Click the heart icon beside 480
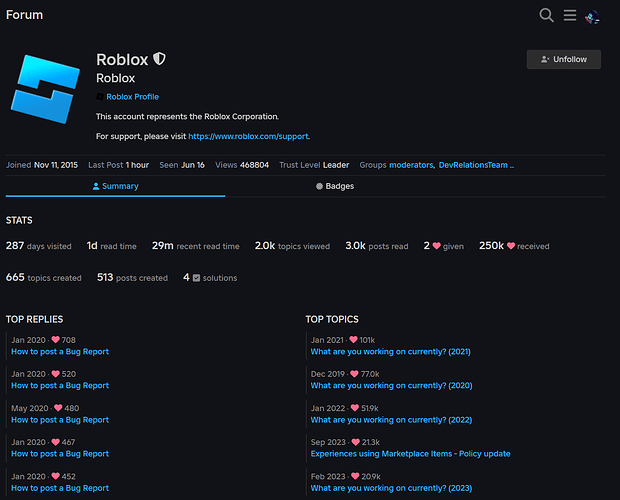Screen dimensions: 620x500 point(58,408)
